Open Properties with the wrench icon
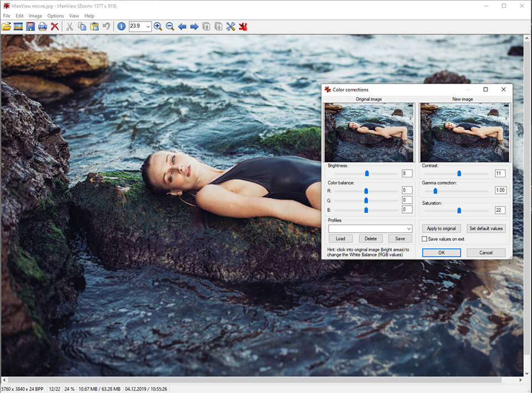 (230, 26)
